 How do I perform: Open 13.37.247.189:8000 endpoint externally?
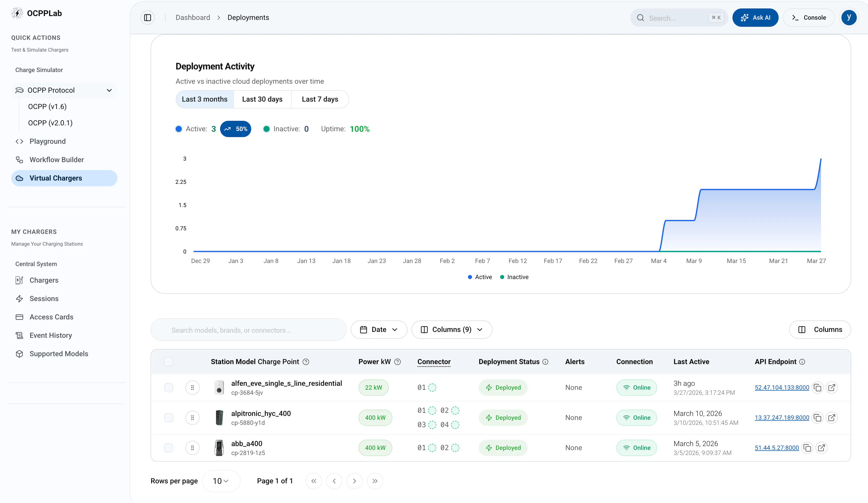pos(831,417)
